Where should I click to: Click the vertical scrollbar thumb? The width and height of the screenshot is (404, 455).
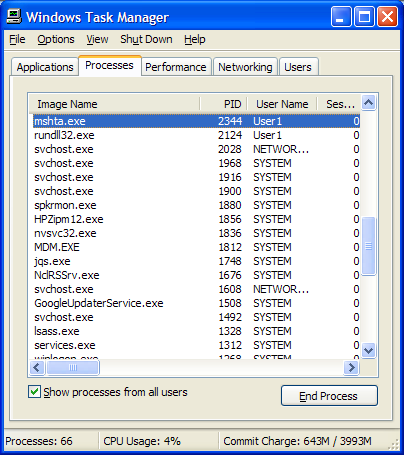pyautogui.click(x=369, y=246)
